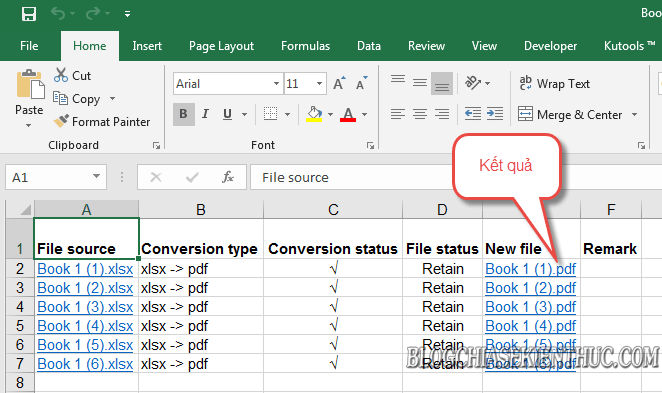Viewport: 662px width, 393px height.
Task: Select Align Left icon
Action: tap(398, 114)
